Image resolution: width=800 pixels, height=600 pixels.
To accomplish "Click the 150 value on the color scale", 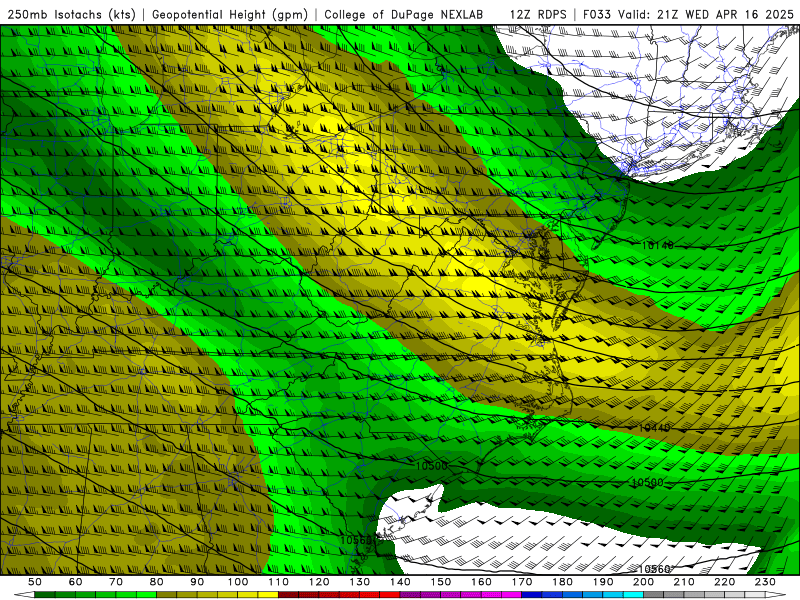I will 441,582.
